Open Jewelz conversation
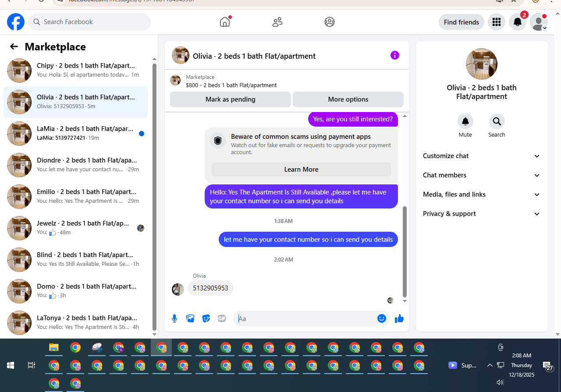The width and height of the screenshot is (561, 392). 76,228
